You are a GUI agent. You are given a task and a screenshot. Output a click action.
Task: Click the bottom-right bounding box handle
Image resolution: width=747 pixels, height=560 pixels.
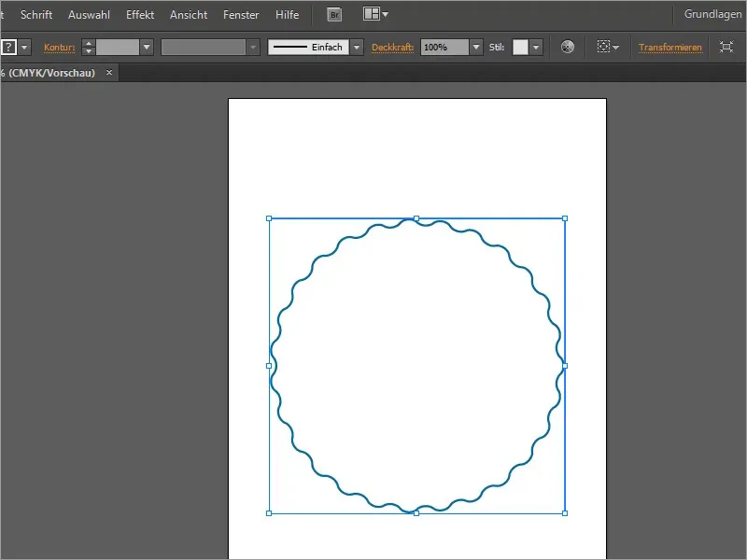click(x=565, y=513)
